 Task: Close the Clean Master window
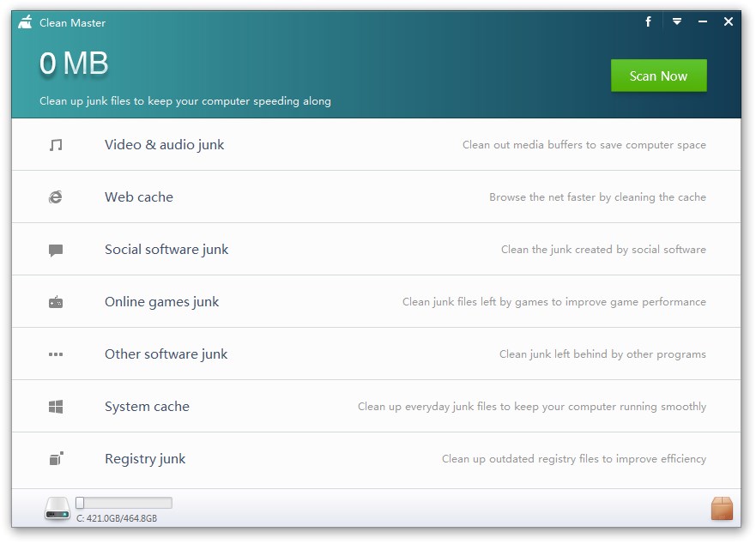[x=729, y=21]
